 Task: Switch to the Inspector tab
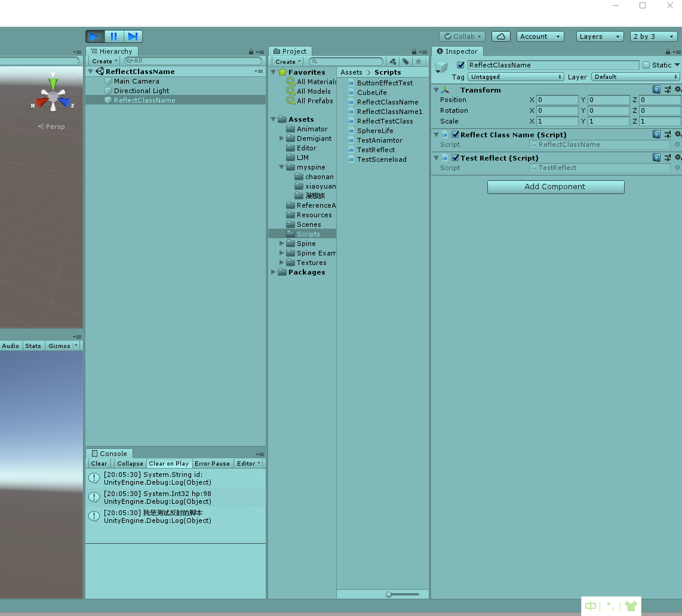[x=457, y=51]
